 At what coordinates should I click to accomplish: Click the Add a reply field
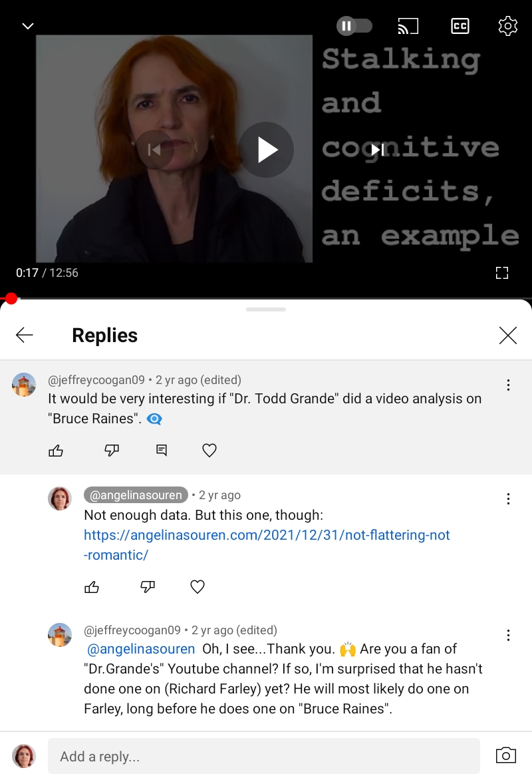coord(264,756)
